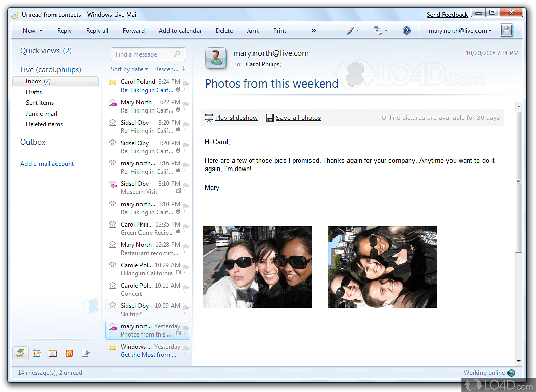Open the Newsgroups shortcut icon

pyautogui.click(x=86, y=353)
